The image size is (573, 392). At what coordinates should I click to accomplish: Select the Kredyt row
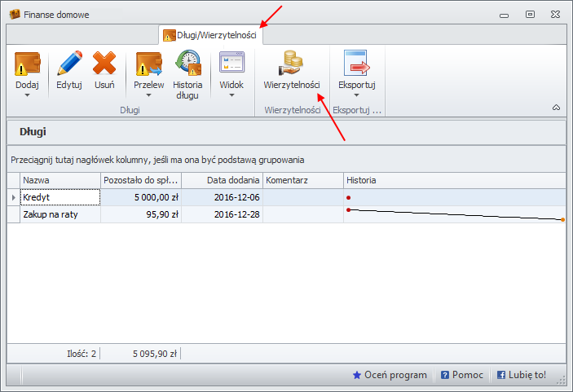60,197
